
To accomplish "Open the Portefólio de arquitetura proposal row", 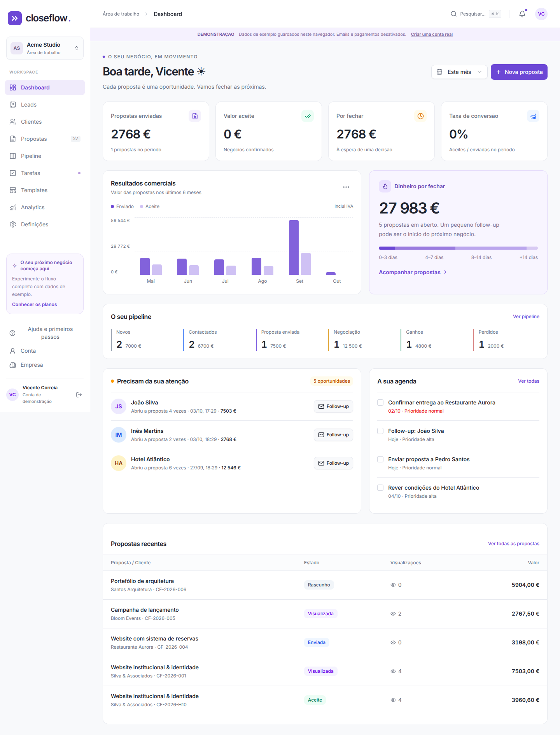I will (x=325, y=585).
